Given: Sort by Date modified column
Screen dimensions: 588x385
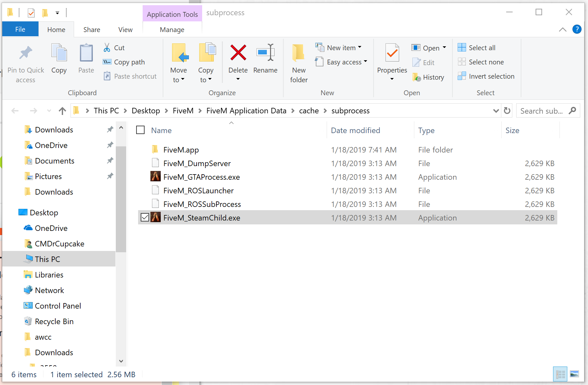Looking at the screenshot, I should (x=355, y=130).
